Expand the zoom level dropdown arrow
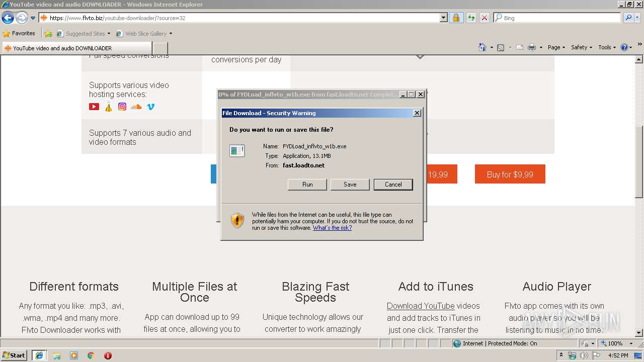Viewport: 644px width, 362px height. 631,343
